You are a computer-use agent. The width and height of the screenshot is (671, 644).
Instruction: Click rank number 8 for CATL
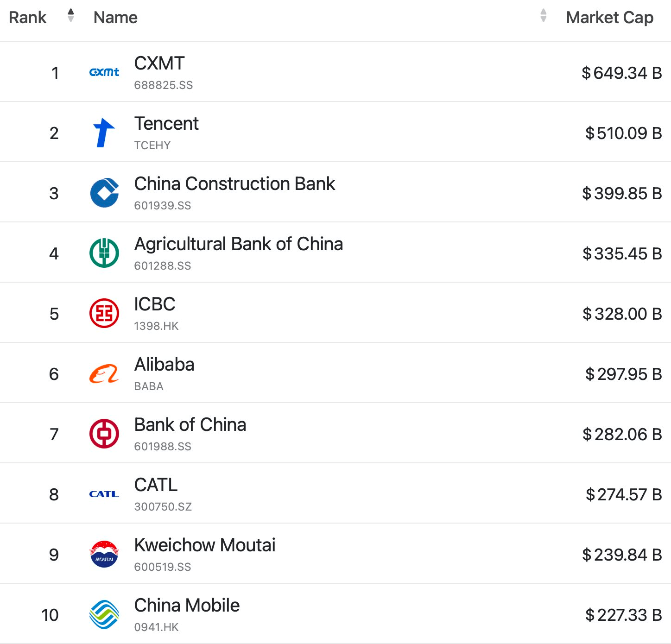tap(54, 494)
